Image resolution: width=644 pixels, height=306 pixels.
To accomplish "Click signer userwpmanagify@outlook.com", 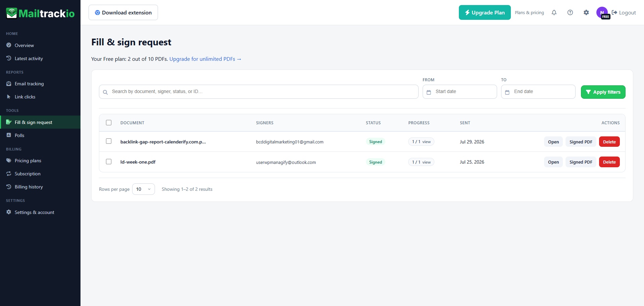I will coord(286,162).
